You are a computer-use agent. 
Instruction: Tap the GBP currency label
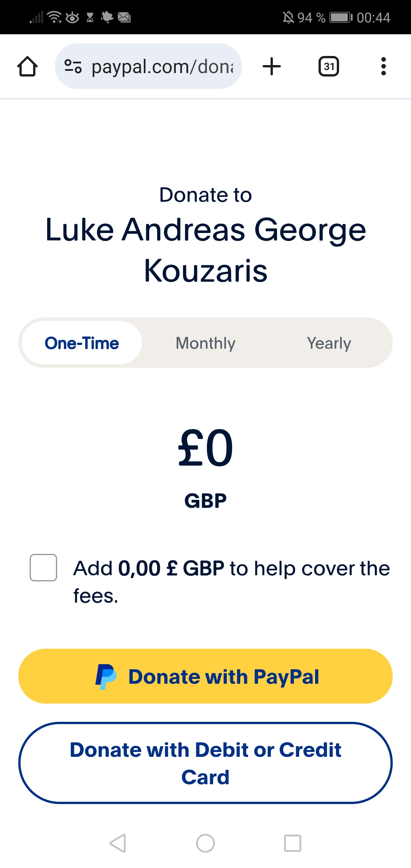(x=205, y=501)
